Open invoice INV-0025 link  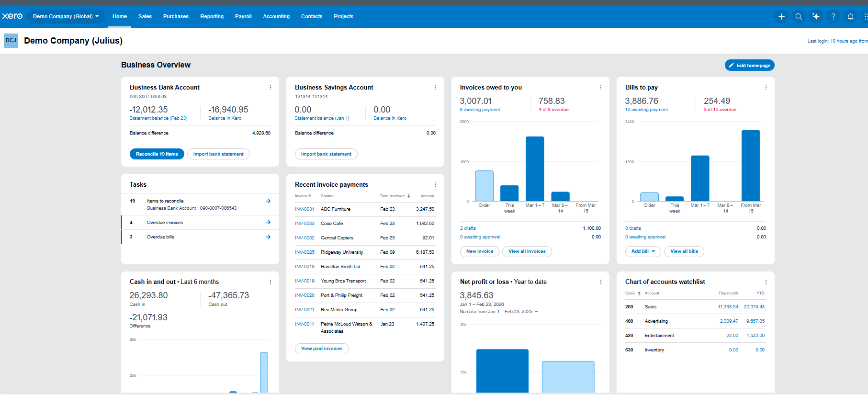point(304,252)
